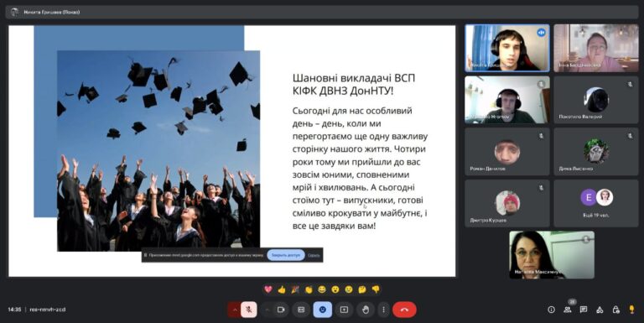This screenshot has width=644, height=323.
Task: Send the party popper reaction
Action: tap(295, 289)
